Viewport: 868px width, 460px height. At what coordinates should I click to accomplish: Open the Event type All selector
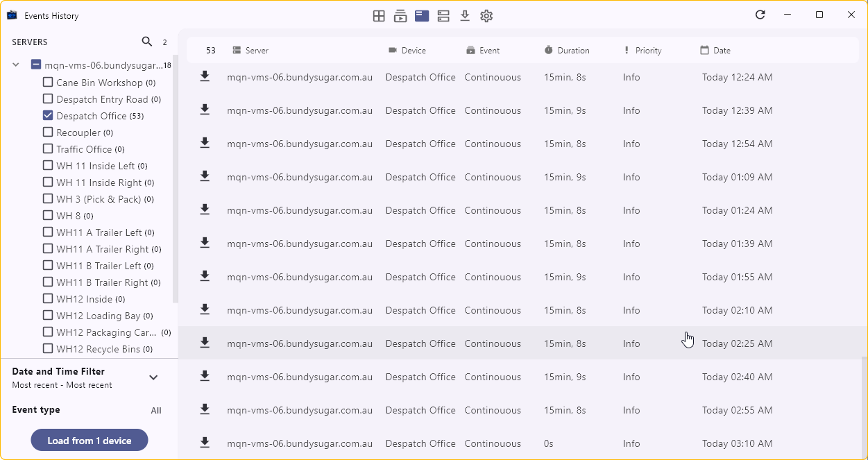pos(156,410)
